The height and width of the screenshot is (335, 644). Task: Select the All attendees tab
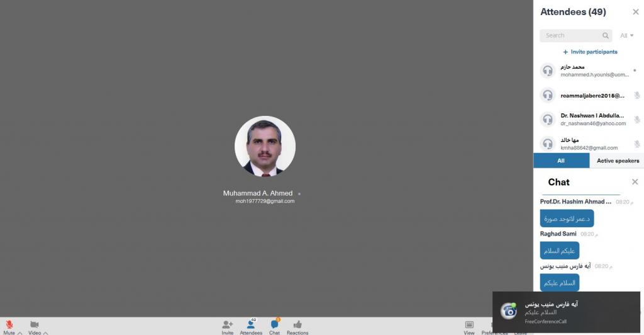tap(561, 161)
